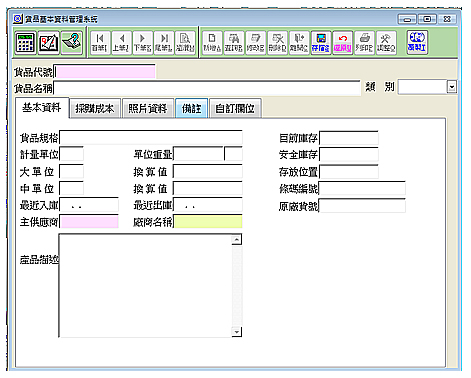This screenshot has height=378, width=471.
Task: Click the description box scroll up arrow
Action: (237, 240)
